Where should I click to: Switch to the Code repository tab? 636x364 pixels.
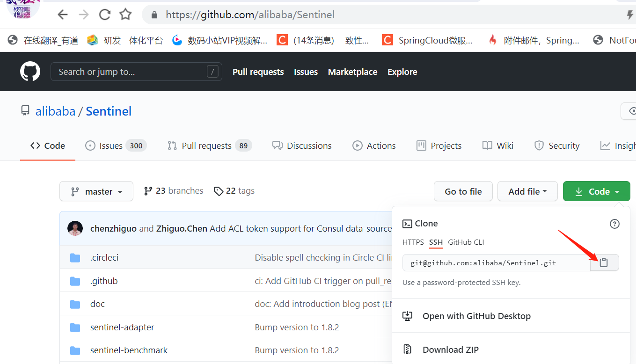pos(48,146)
